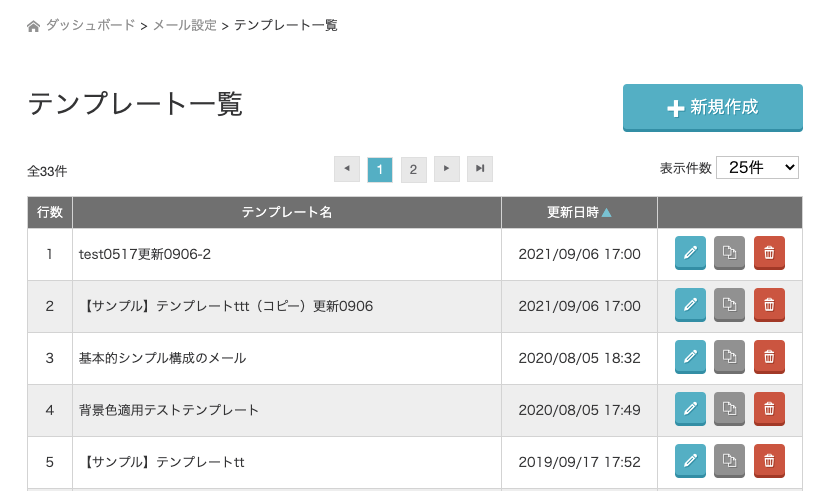Edit the 背景色適用テストテンプレート template
The image size is (825, 491).
pyautogui.click(x=690, y=409)
